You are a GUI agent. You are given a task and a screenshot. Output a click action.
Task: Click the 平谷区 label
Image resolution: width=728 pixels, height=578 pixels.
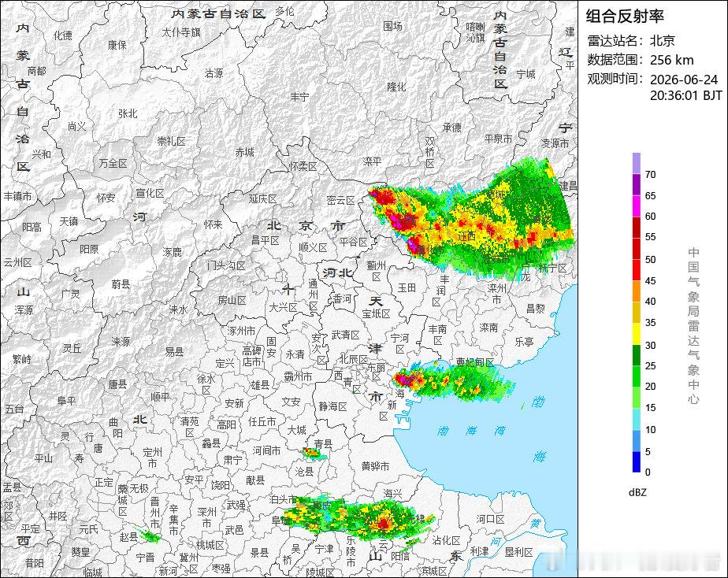353,242
